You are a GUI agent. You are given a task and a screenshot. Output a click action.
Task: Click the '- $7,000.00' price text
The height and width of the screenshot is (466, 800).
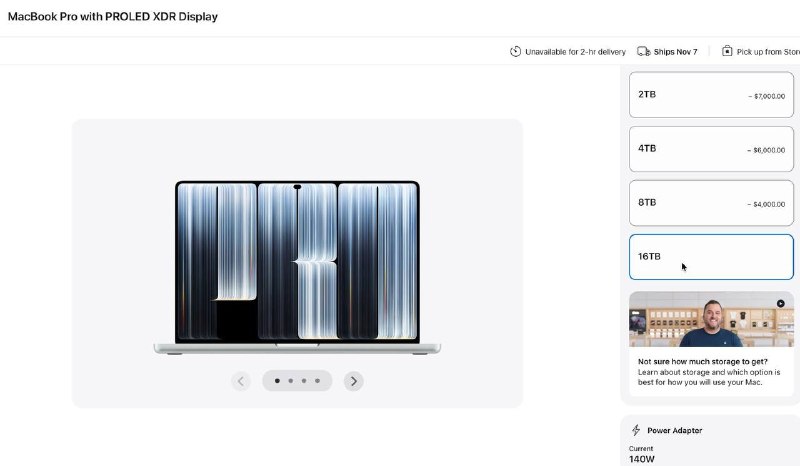click(x=767, y=96)
